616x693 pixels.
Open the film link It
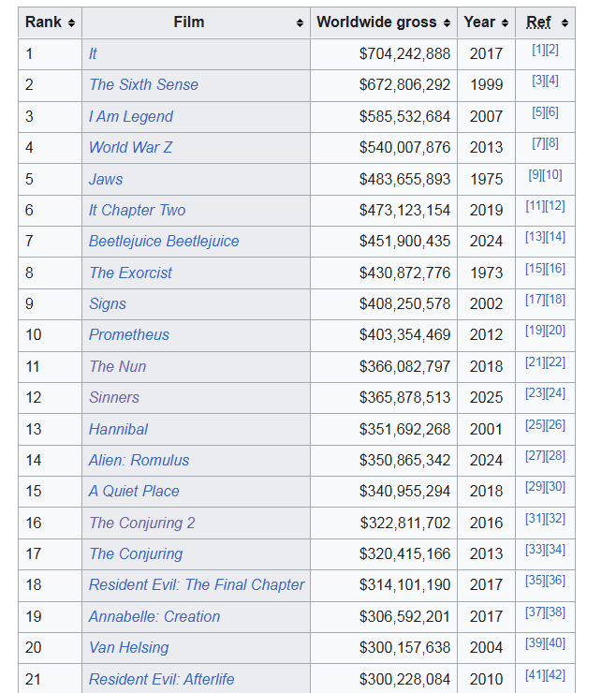(x=93, y=54)
